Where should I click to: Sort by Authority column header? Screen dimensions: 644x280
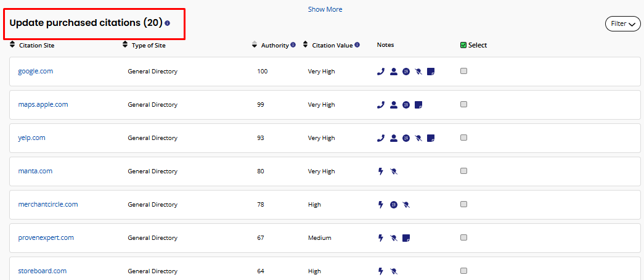[255, 45]
